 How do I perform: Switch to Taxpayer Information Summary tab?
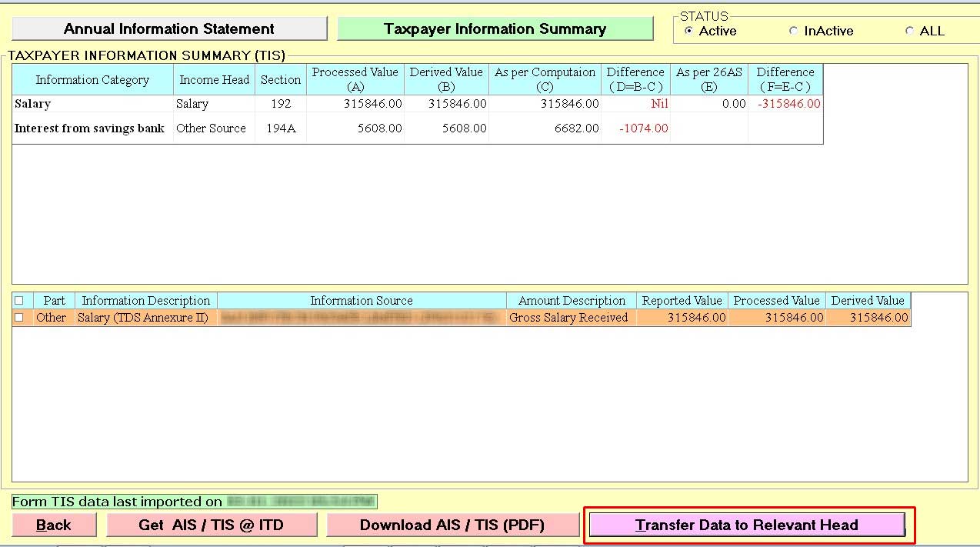[x=495, y=29]
